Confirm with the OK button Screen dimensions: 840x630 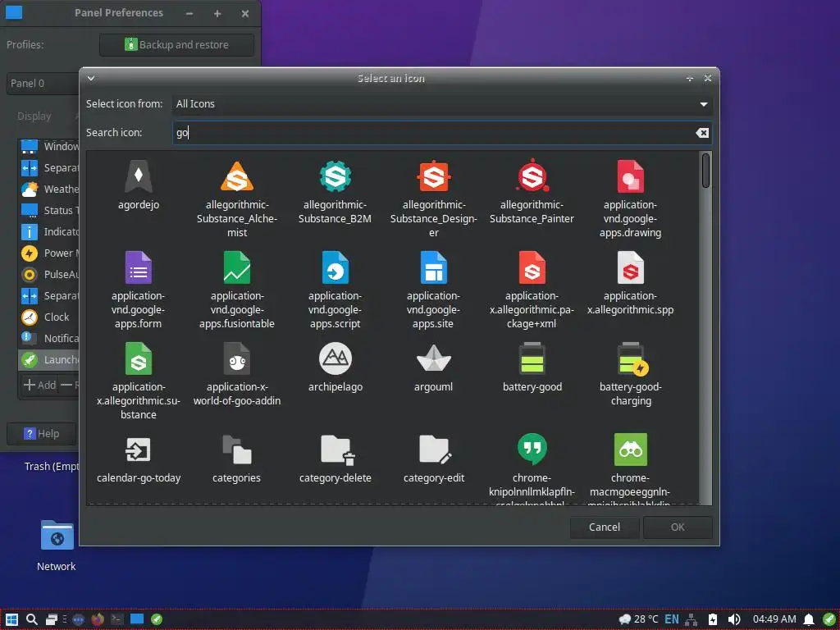(678, 527)
